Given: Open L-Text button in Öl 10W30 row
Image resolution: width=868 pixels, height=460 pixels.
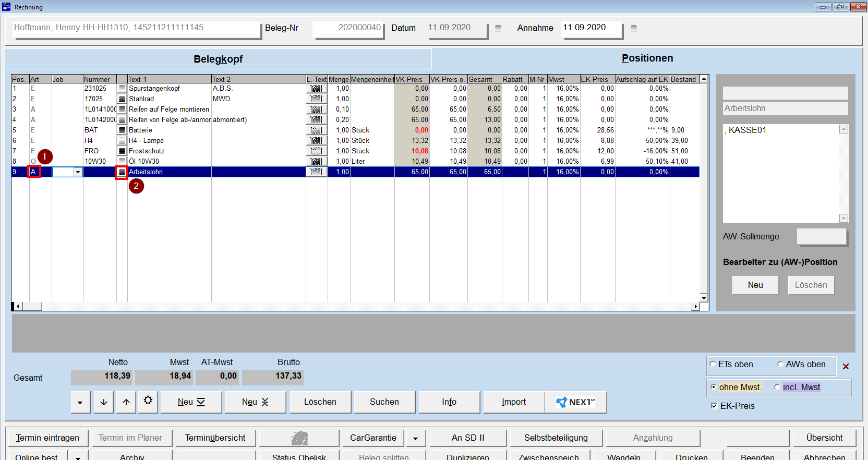Looking at the screenshot, I should pyautogui.click(x=316, y=162).
